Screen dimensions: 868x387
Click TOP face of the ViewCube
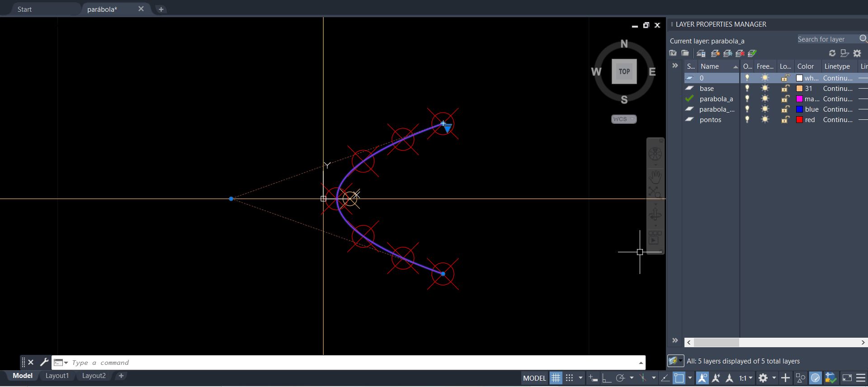tap(624, 71)
